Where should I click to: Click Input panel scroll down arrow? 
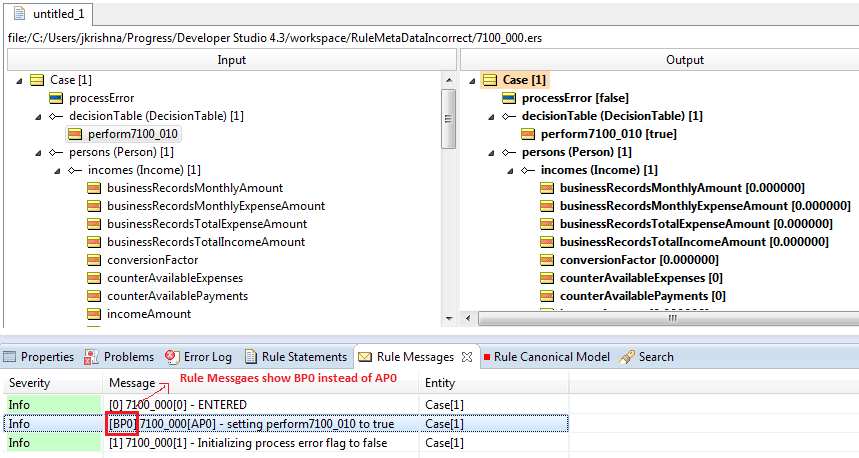click(x=449, y=318)
